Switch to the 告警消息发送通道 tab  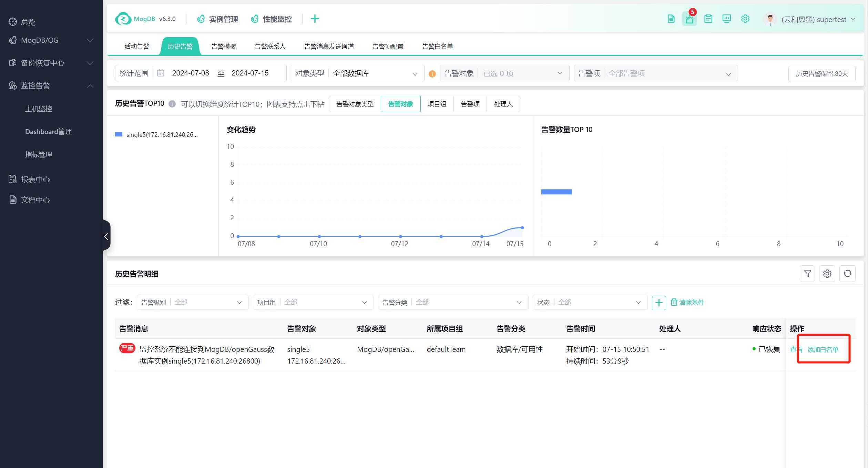point(329,46)
